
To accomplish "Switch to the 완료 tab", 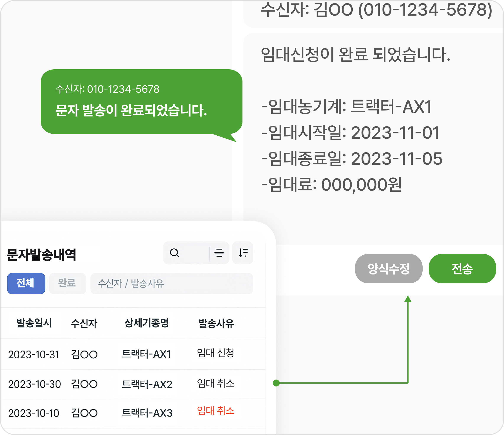I will pyautogui.click(x=67, y=283).
